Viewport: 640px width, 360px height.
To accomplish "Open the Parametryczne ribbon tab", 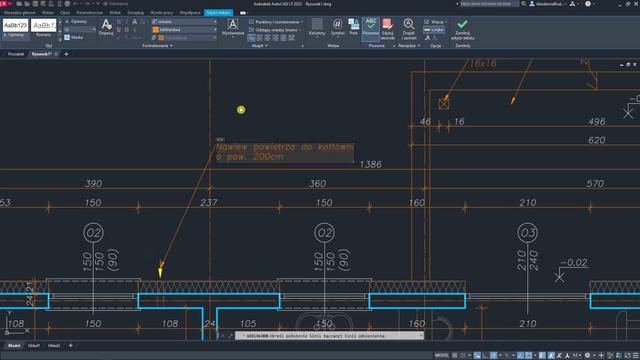I will pyautogui.click(x=89, y=13).
